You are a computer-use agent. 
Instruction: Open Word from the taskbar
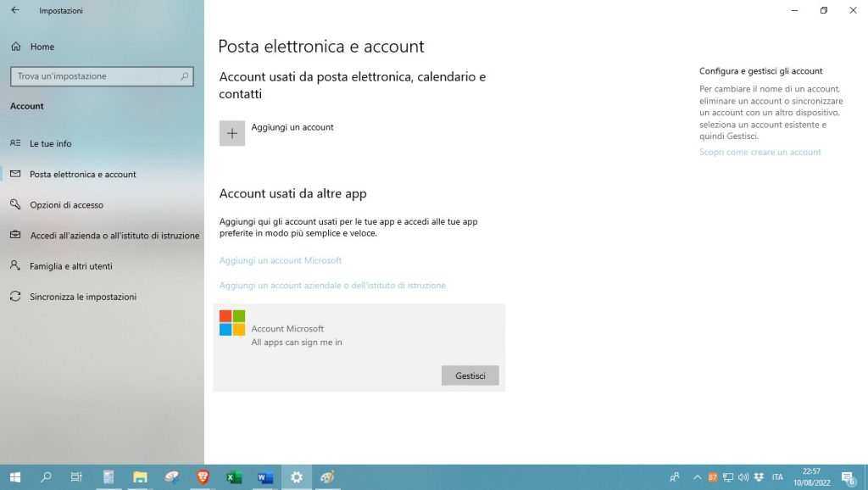tap(264, 477)
